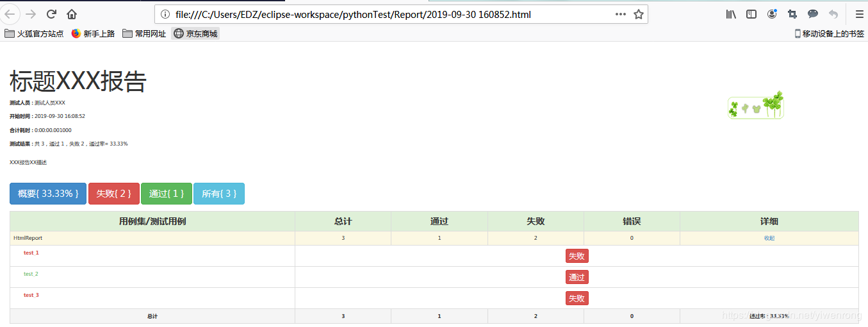Filter by 失败{ 2 } button

pyautogui.click(x=114, y=194)
